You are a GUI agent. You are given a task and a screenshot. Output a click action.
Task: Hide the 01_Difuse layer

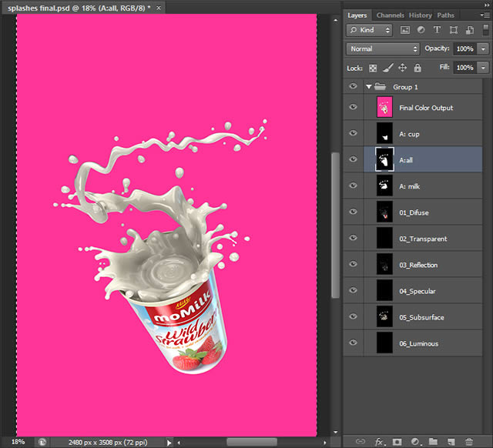pos(353,212)
